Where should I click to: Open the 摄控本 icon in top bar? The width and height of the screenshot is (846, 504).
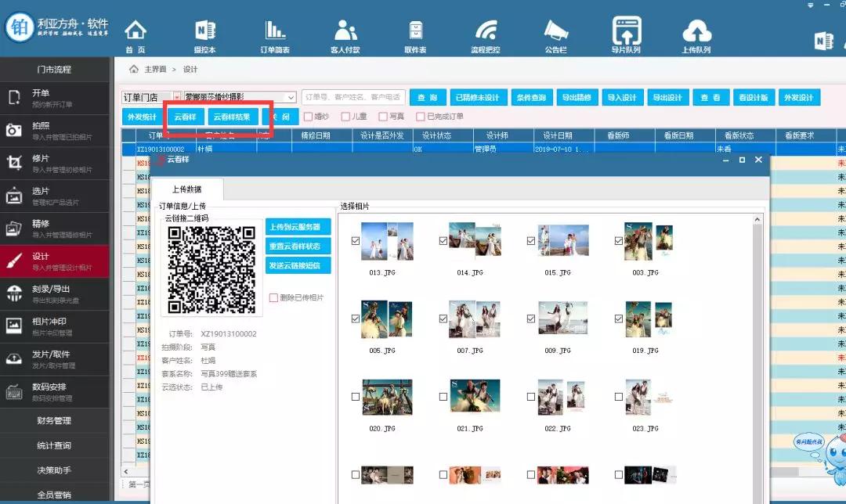coord(204,35)
